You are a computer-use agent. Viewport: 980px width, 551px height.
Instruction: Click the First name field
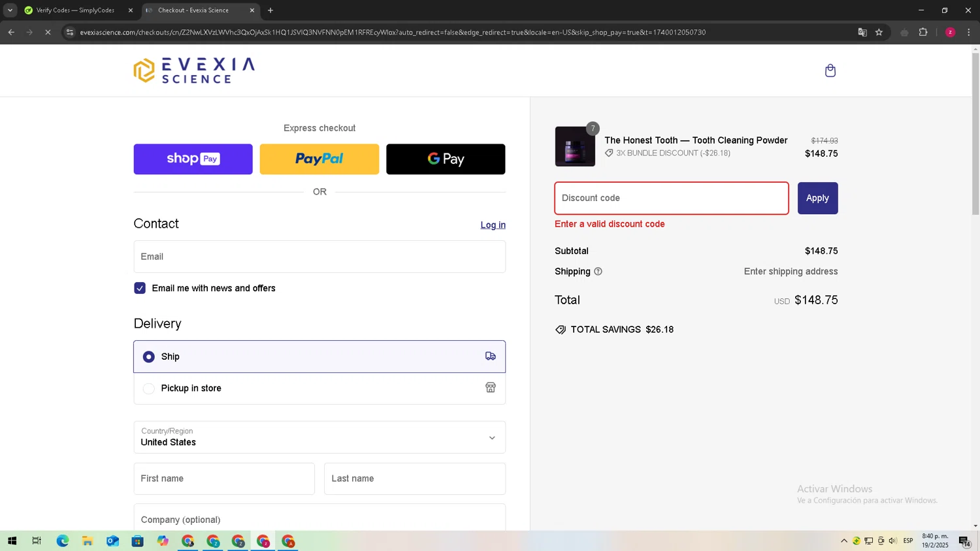click(x=224, y=479)
